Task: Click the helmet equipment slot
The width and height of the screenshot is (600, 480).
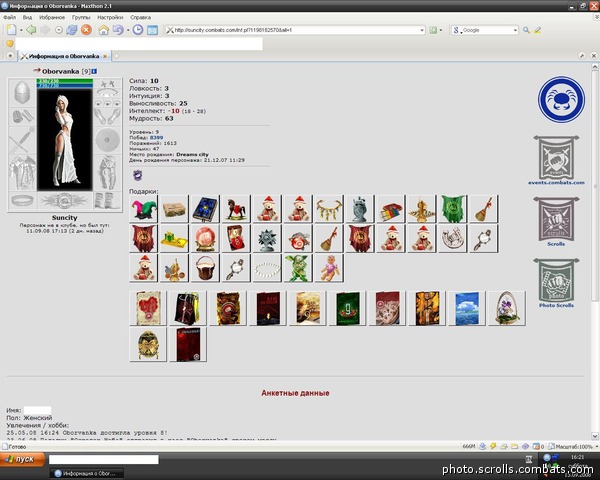Action: pos(22,92)
